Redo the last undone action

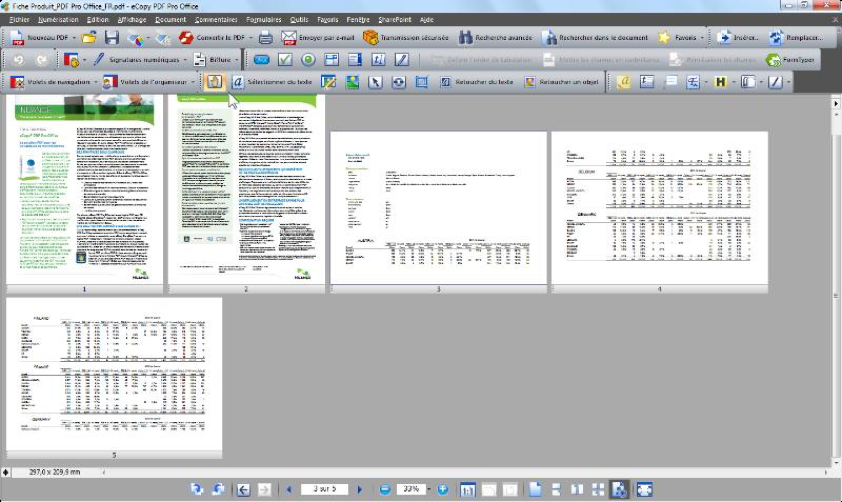41,60
